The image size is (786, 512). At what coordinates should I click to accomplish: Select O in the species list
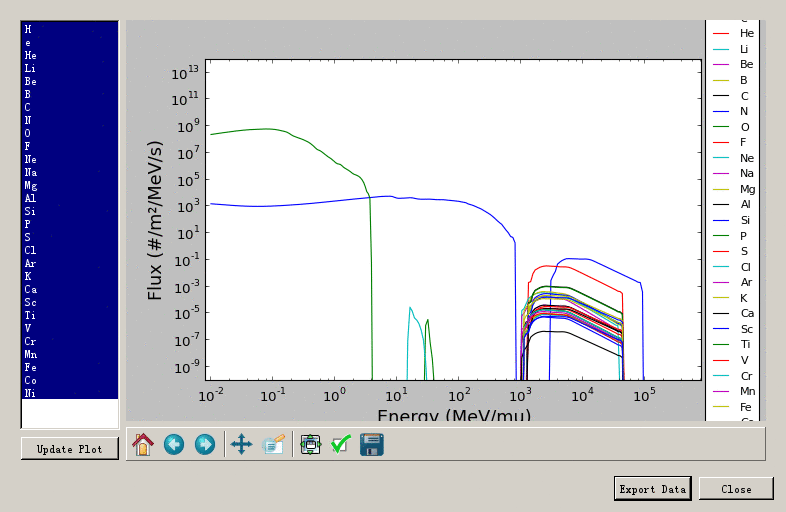70,133
